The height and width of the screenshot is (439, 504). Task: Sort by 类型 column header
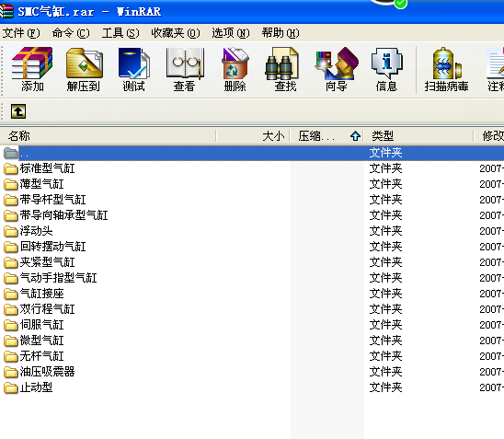(418, 135)
